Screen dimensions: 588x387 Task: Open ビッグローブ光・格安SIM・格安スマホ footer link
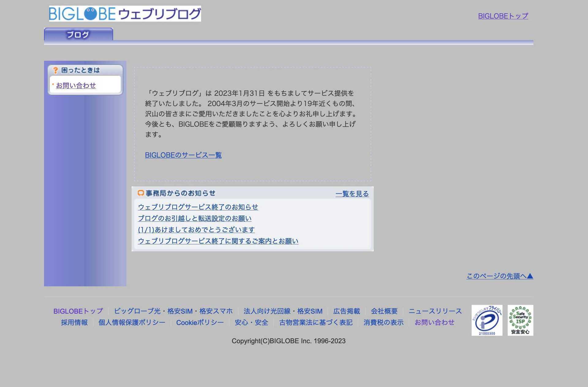(173, 311)
